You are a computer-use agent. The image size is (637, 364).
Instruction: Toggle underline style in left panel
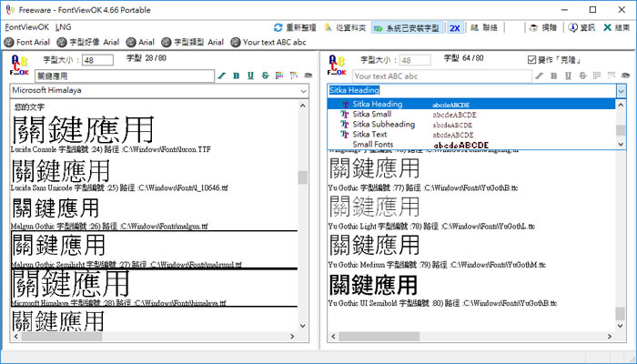pos(249,76)
